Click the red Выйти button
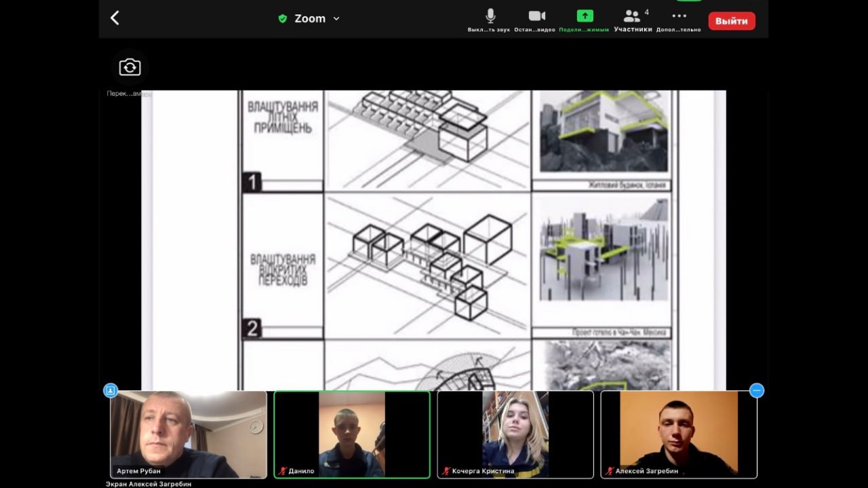This screenshot has width=868, height=488. pyautogui.click(x=732, y=21)
